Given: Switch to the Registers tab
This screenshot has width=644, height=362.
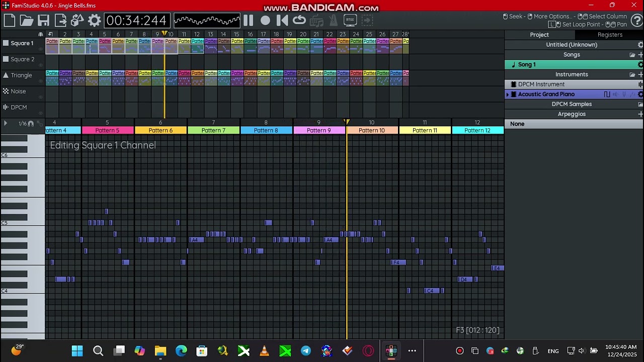Looking at the screenshot, I should (610, 35).
